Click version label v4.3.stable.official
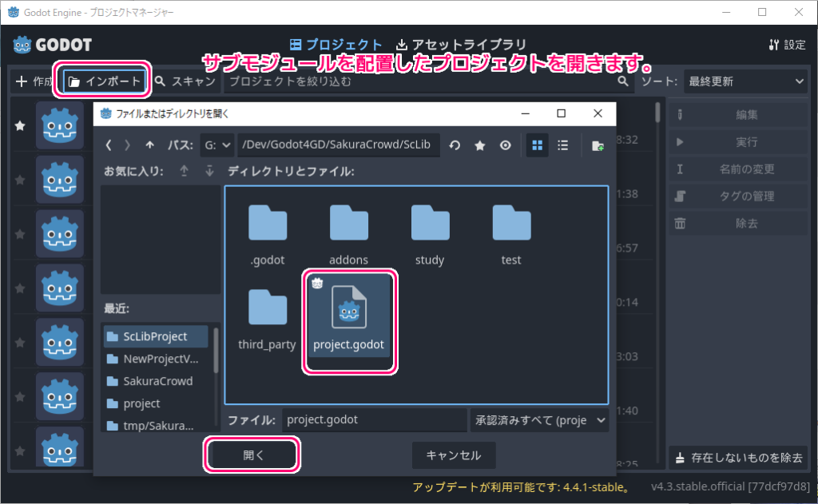Viewport: 818px width, 504px height. coord(730,486)
